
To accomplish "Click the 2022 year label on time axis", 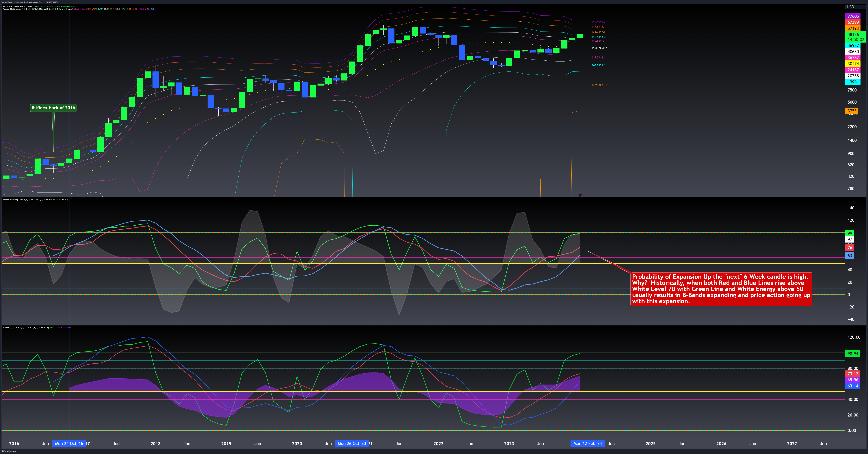I will tap(438, 444).
